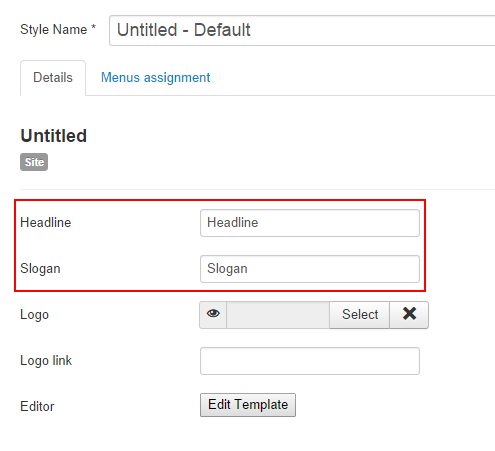Focus the Headline text field
495x451 pixels.
point(310,223)
